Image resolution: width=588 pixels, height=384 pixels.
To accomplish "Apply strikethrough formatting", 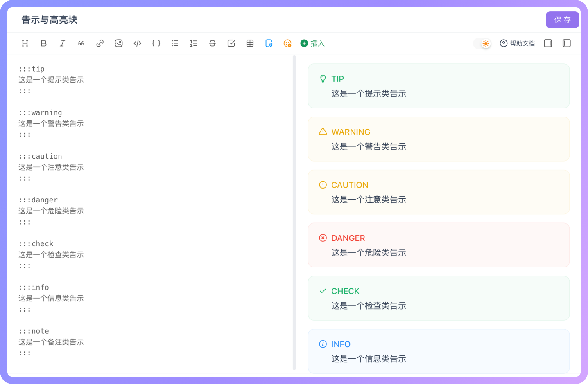I will [x=213, y=43].
